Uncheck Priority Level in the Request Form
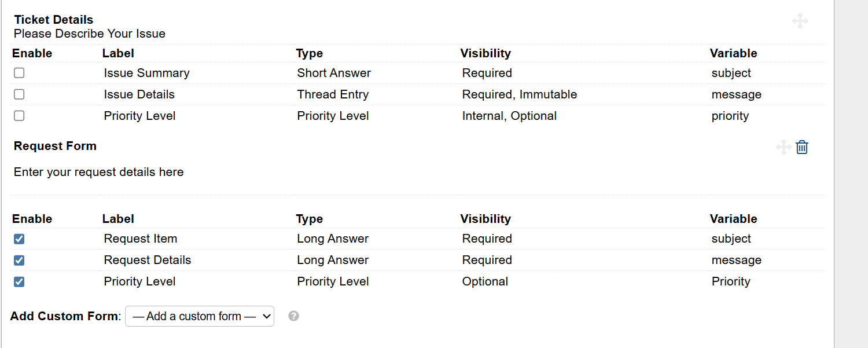This screenshot has height=348, width=868. click(x=19, y=282)
